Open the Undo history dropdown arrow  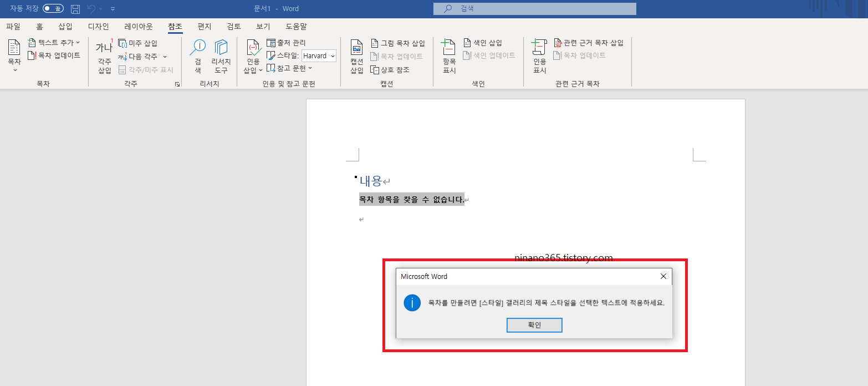[100, 9]
